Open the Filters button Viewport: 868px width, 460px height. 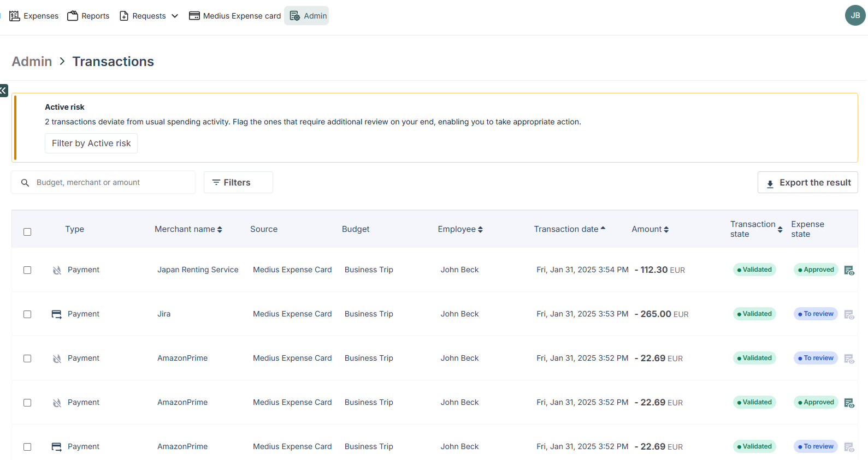click(x=238, y=182)
